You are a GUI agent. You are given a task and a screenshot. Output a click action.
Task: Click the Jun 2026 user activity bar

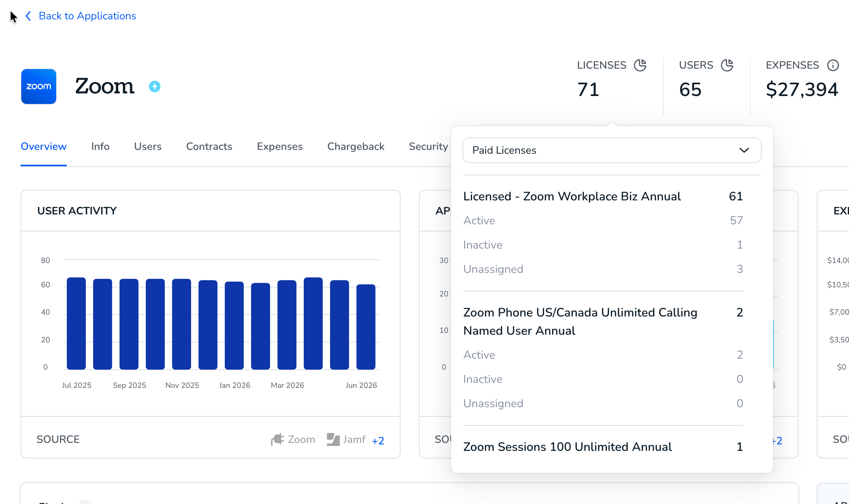[x=366, y=327]
